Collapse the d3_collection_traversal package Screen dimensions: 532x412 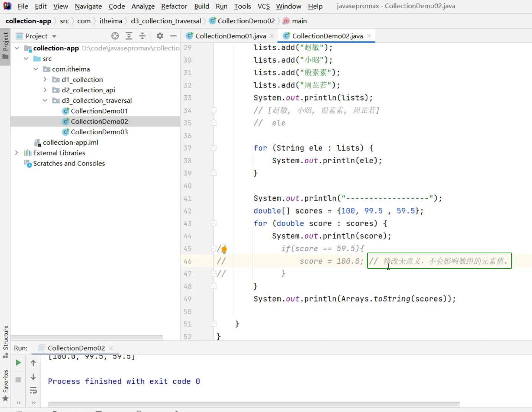pos(45,100)
